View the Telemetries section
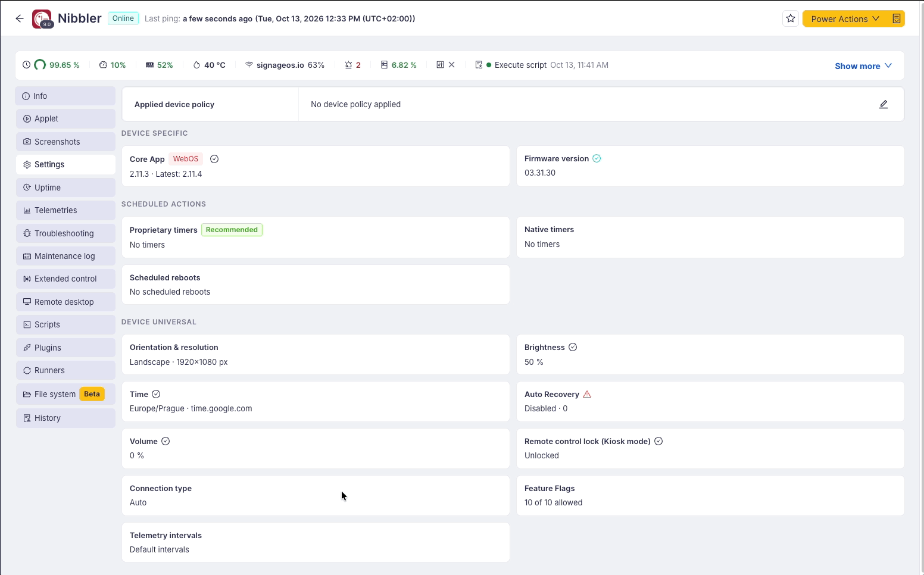 point(65,210)
